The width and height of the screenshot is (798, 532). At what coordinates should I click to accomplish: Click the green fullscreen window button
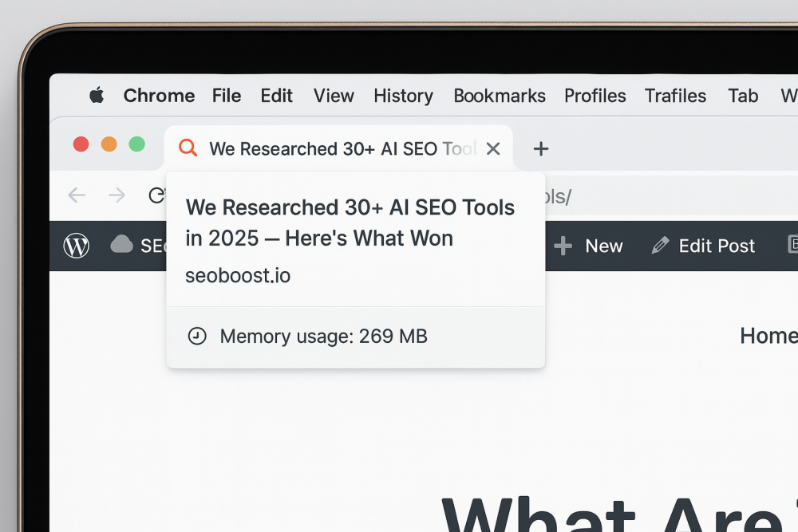[137, 144]
